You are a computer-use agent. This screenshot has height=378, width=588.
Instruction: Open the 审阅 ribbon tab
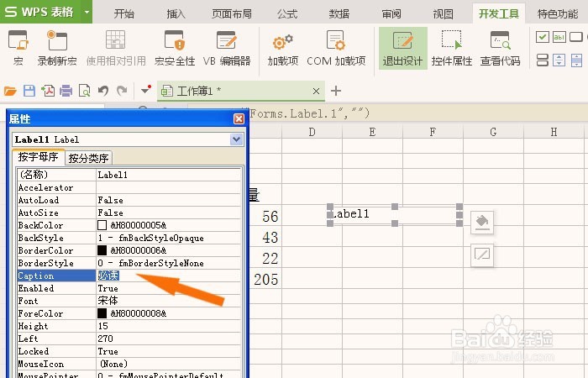click(391, 14)
